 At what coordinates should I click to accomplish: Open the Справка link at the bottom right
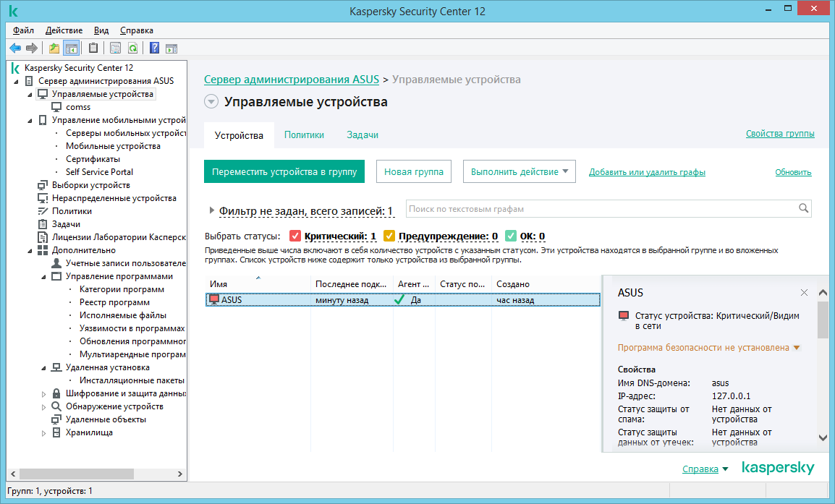tap(700, 469)
